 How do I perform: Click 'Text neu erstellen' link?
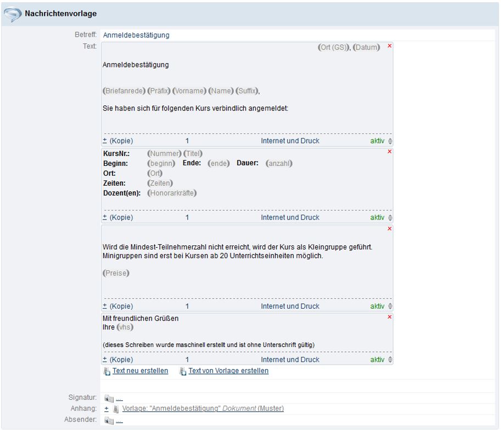pyautogui.click(x=140, y=371)
